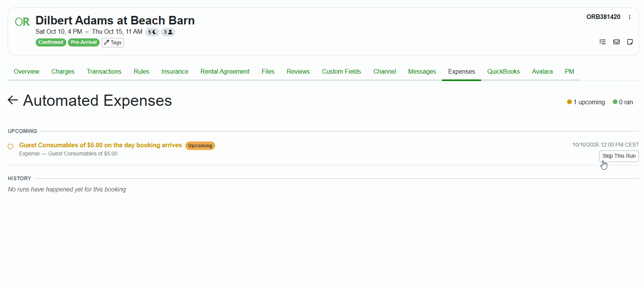The width and height of the screenshot is (644, 288).
Task: Open the Files tab
Action: click(x=268, y=71)
